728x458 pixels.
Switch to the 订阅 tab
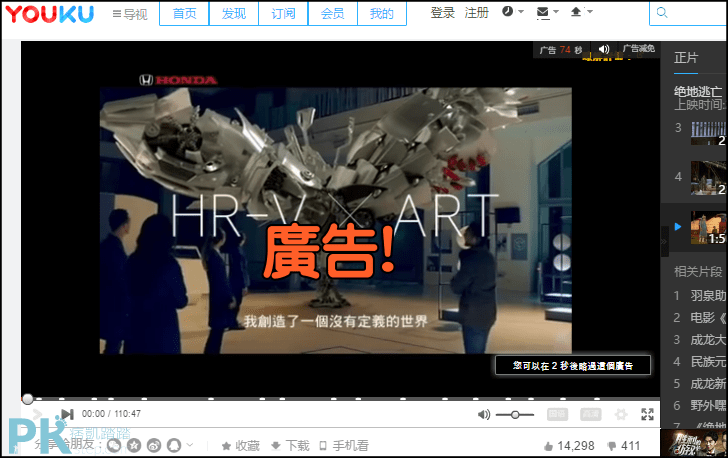[283, 13]
